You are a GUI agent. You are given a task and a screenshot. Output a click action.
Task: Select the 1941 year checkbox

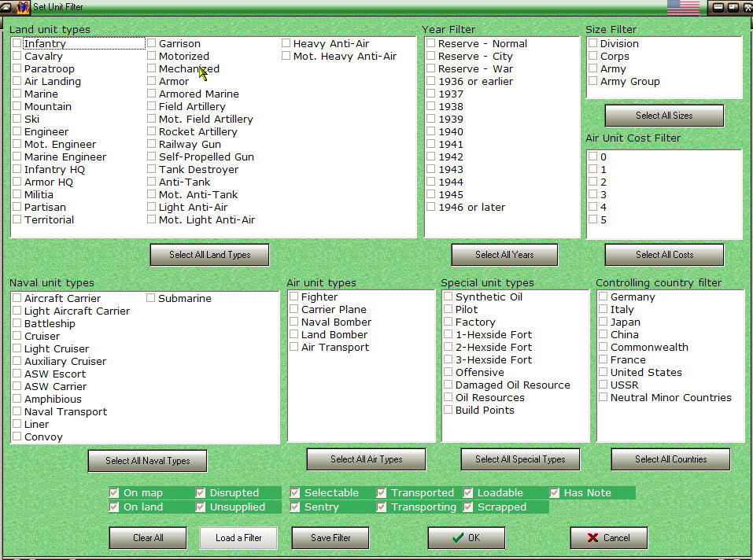tap(431, 144)
